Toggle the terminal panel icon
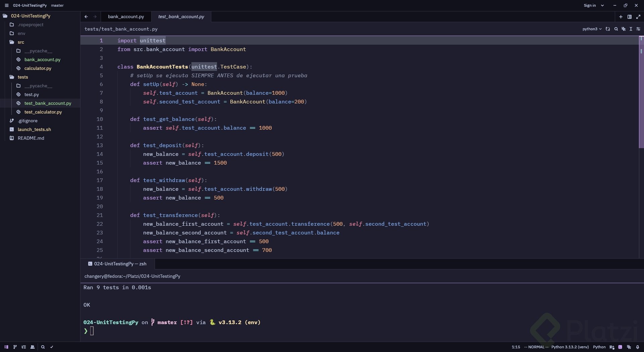Image resolution: width=644 pixels, height=352 pixels. click(x=620, y=347)
